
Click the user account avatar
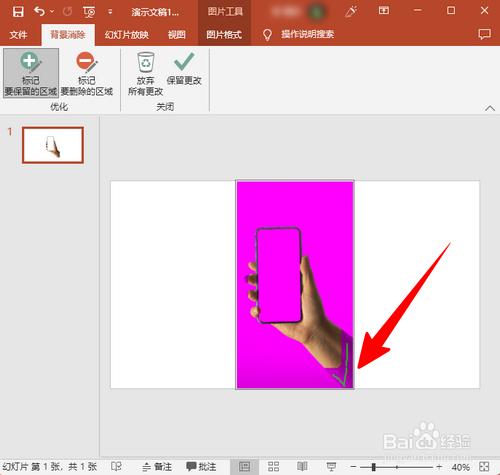(316, 12)
